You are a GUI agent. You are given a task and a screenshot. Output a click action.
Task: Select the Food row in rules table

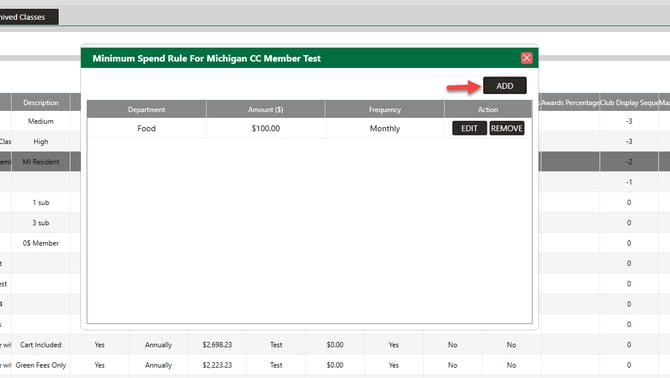[309, 128]
